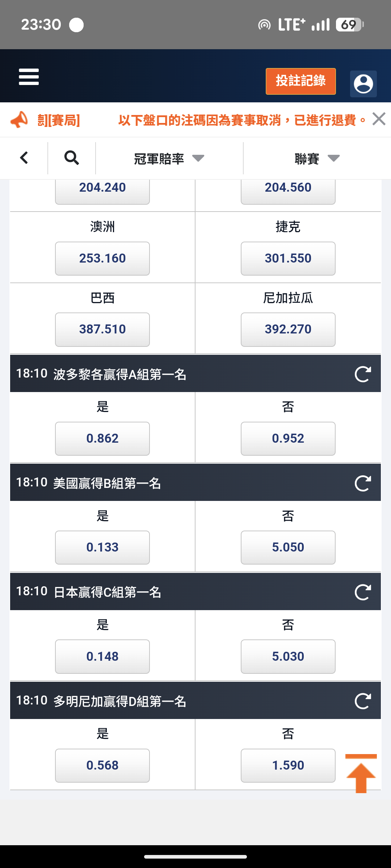Refresh the 美國贏得B組第一名 market
The image size is (391, 868).
(363, 483)
